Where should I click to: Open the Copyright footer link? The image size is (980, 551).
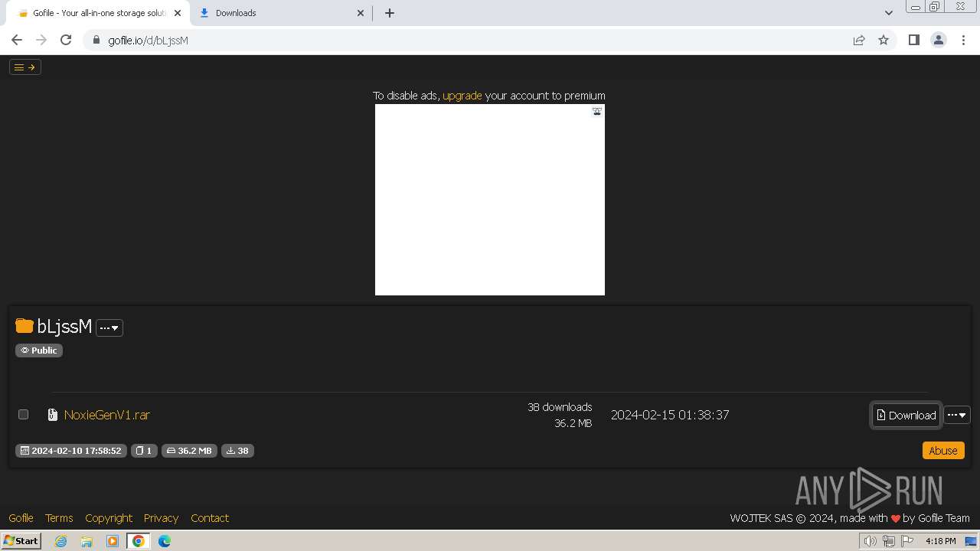109,518
